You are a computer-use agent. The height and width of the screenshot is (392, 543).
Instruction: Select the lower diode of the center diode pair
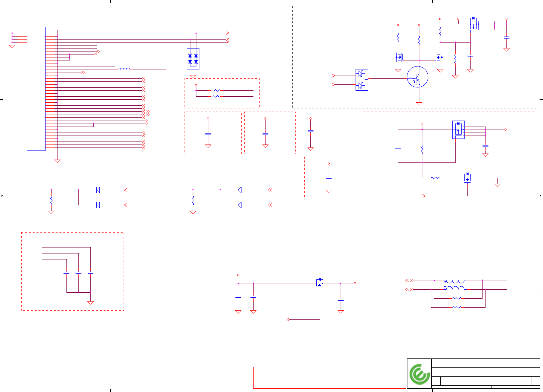pyautogui.click(x=240, y=205)
